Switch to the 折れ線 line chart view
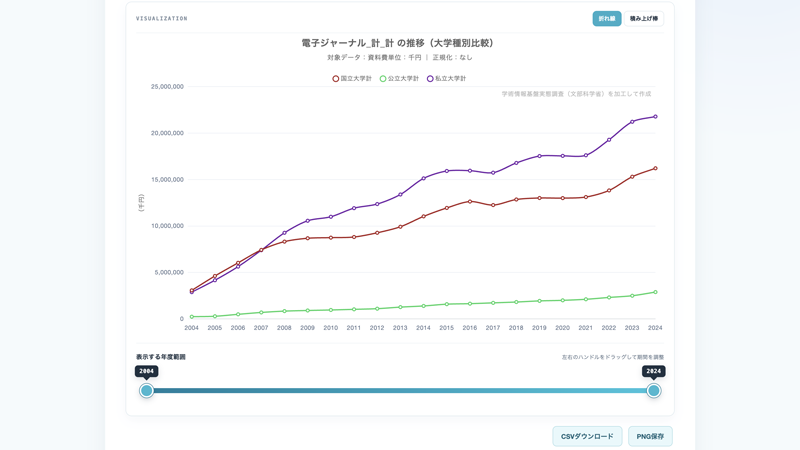The width and height of the screenshot is (800, 450). pyautogui.click(x=607, y=19)
